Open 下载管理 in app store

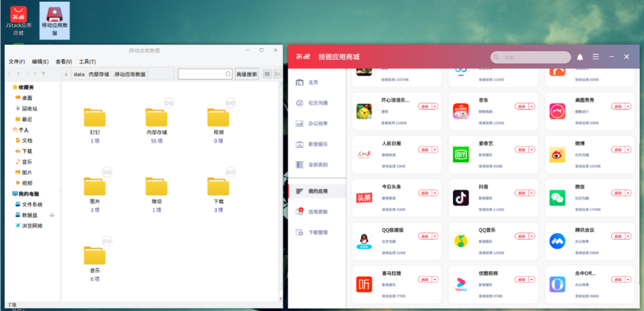(312, 233)
